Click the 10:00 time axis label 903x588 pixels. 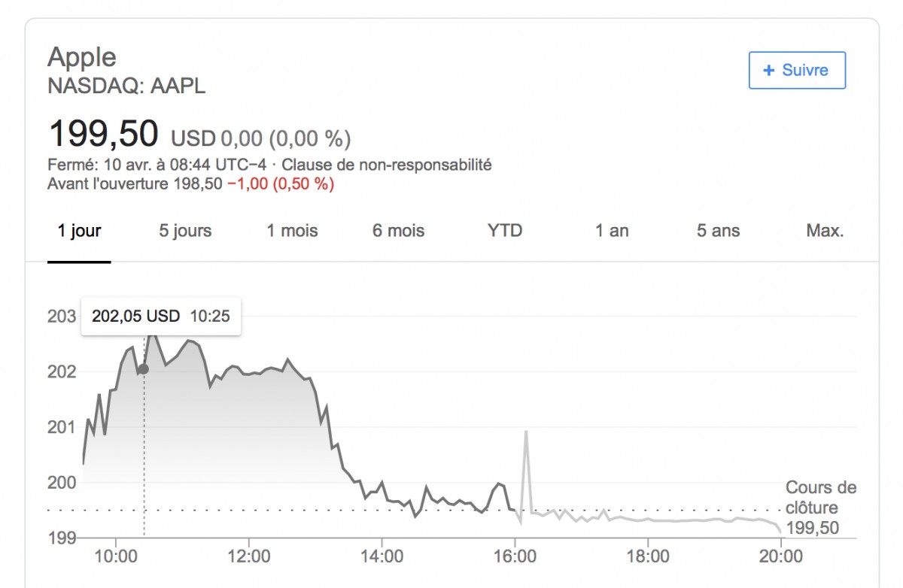(116, 557)
